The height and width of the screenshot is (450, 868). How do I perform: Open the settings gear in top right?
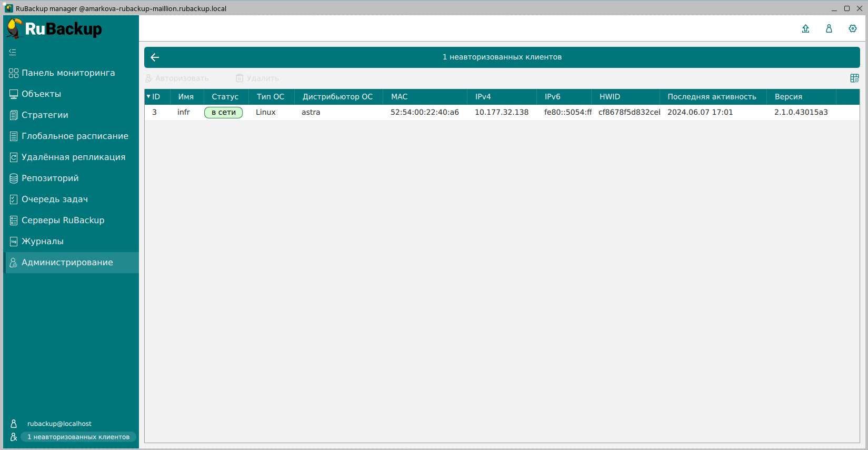[852, 29]
